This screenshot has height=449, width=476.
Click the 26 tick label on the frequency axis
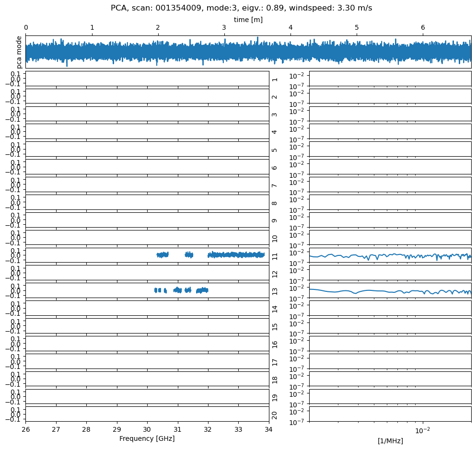pos(26,429)
